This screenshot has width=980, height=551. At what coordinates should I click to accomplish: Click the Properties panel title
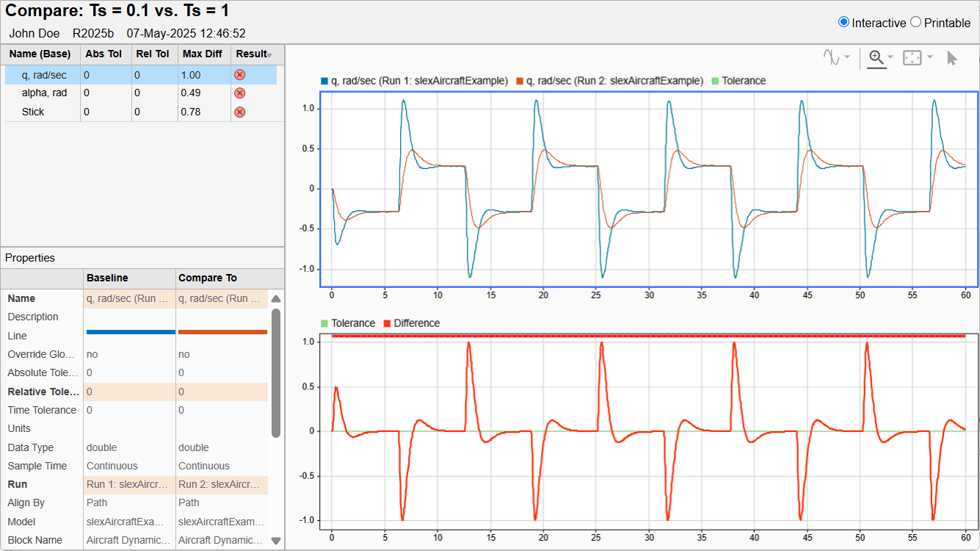coord(30,258)
